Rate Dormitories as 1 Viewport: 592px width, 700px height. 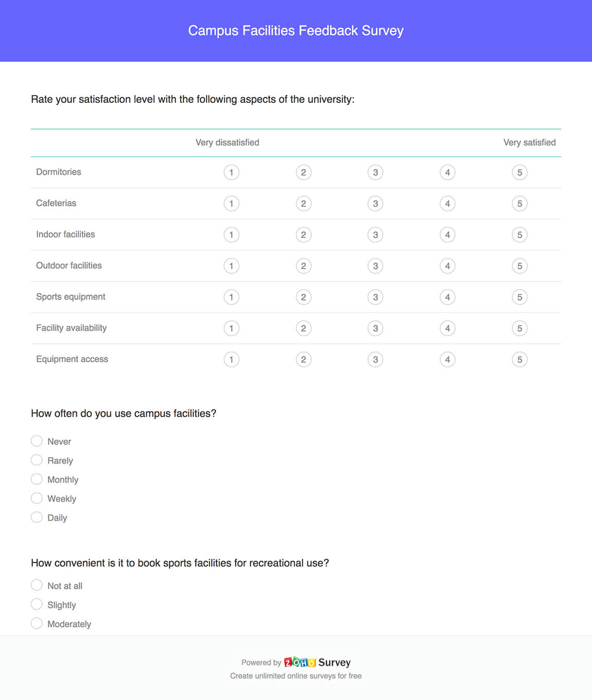231,172
